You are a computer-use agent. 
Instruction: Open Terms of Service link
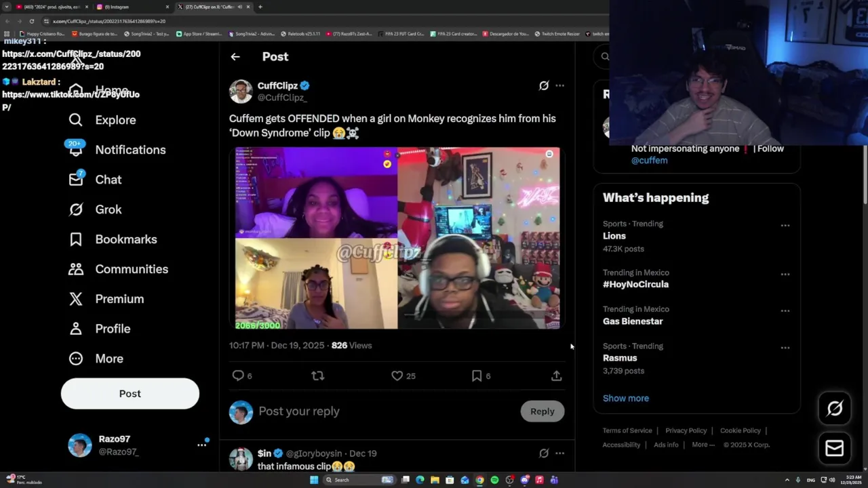pos(627,431)
